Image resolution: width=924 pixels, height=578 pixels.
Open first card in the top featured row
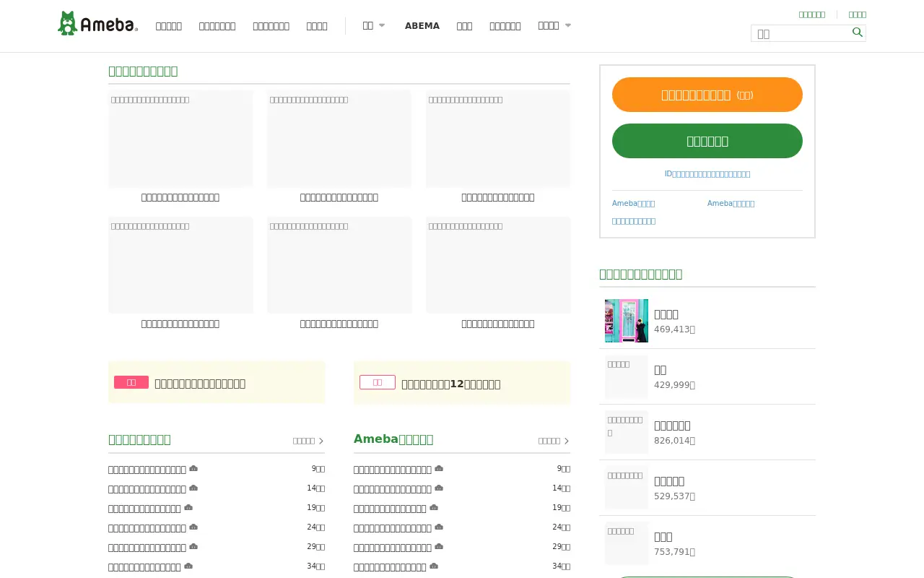(x=180, y=147)
